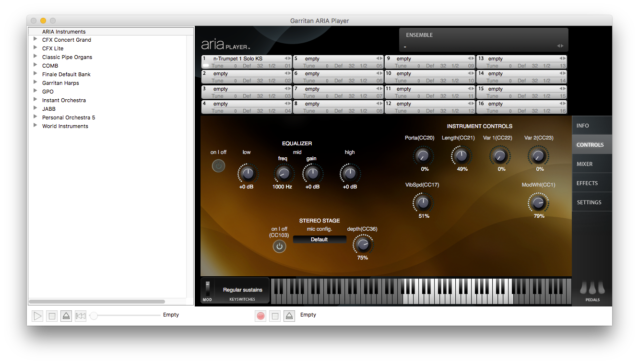Click the Length(CC21) knob
639x364 pixels.
pos(461,156)
